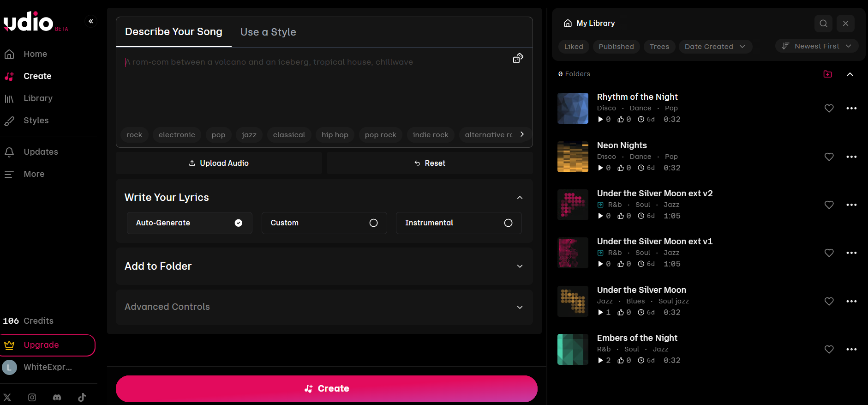Select Instrumental lyrics option
This screenshot has width=868, height=405.
click(459, 223)
